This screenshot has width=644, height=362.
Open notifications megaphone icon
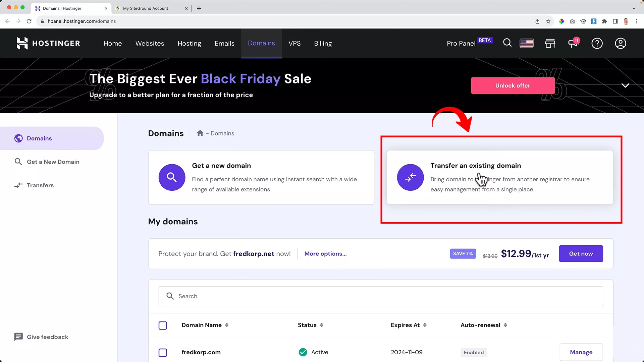573,43
